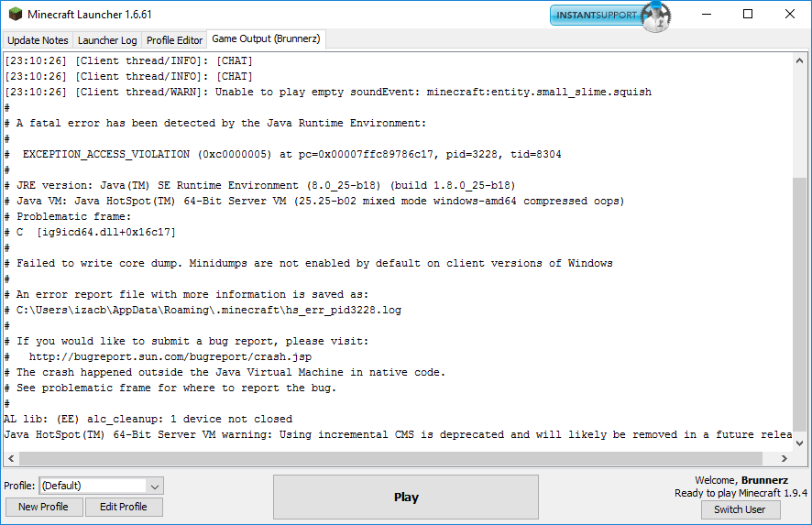The width and height of the screenshot is (812, 525).
Task: Click the JRE version log line
Action: (x=260, y=185)
